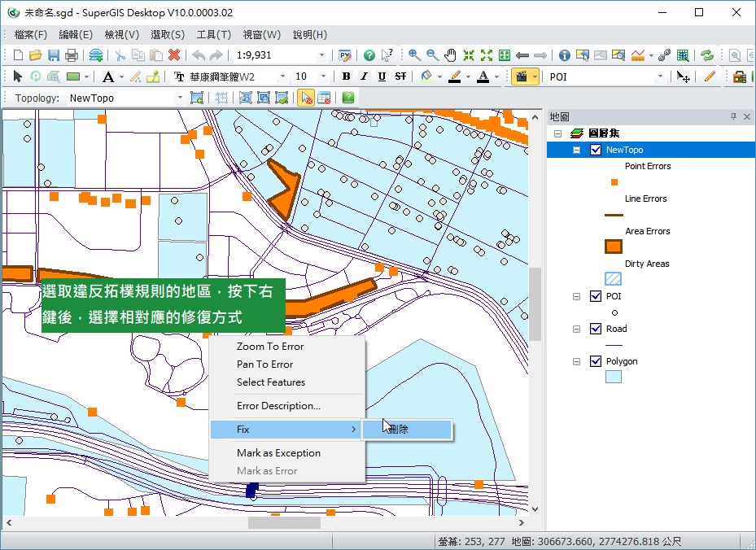Collapse the Polygon layer legend

[576, 361]
